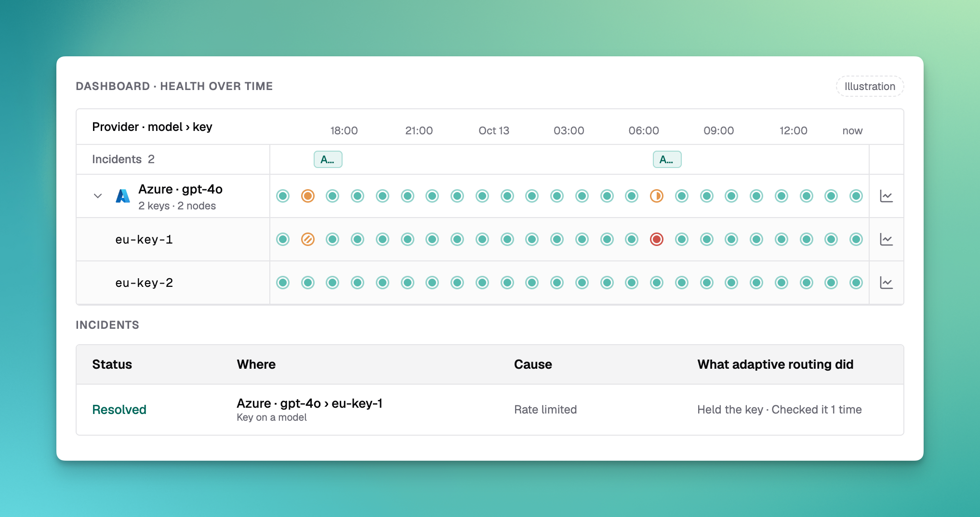980x517 pixels.
Task: Click the 'Oct 13' time label
Action: click(x=494, y=130)
